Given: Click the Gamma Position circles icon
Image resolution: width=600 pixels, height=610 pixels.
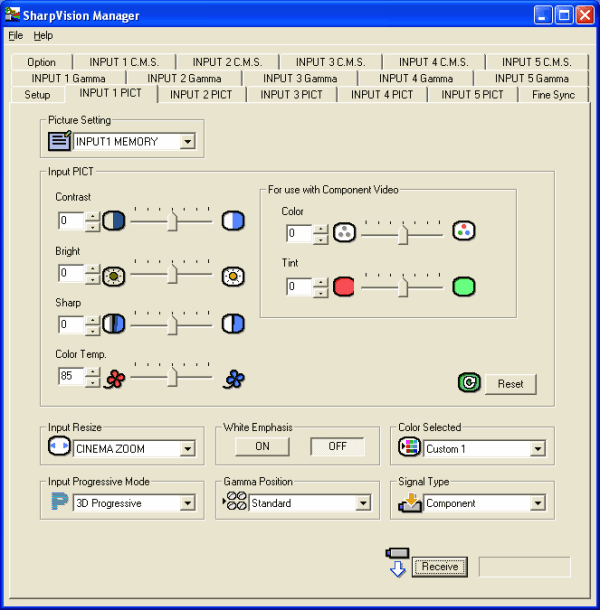Looking at the screenshot, I should pos(235,501).
